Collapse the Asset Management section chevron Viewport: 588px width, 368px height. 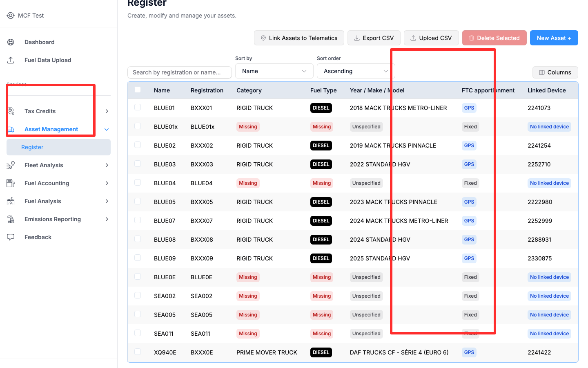106,129
